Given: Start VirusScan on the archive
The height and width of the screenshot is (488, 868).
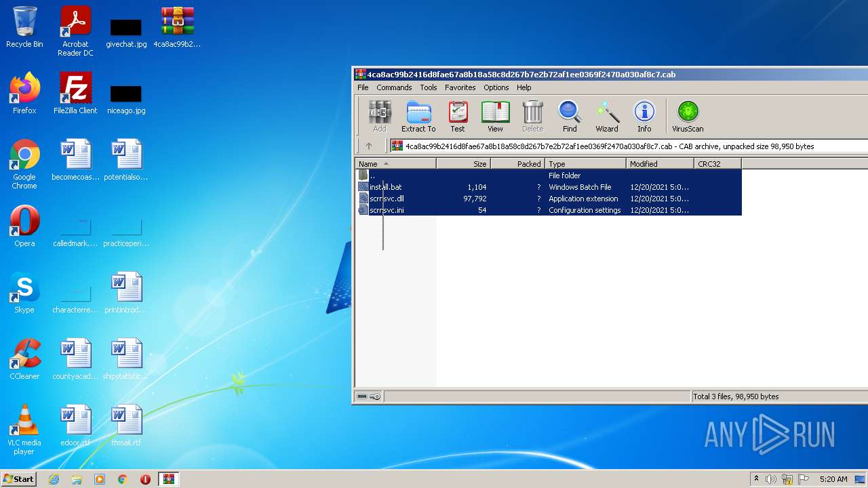Looking at the screenshot, I should point(688,117).
